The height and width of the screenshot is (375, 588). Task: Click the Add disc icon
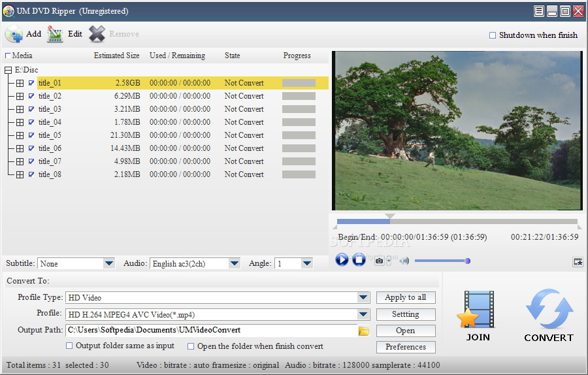click(x=13, y=34)
